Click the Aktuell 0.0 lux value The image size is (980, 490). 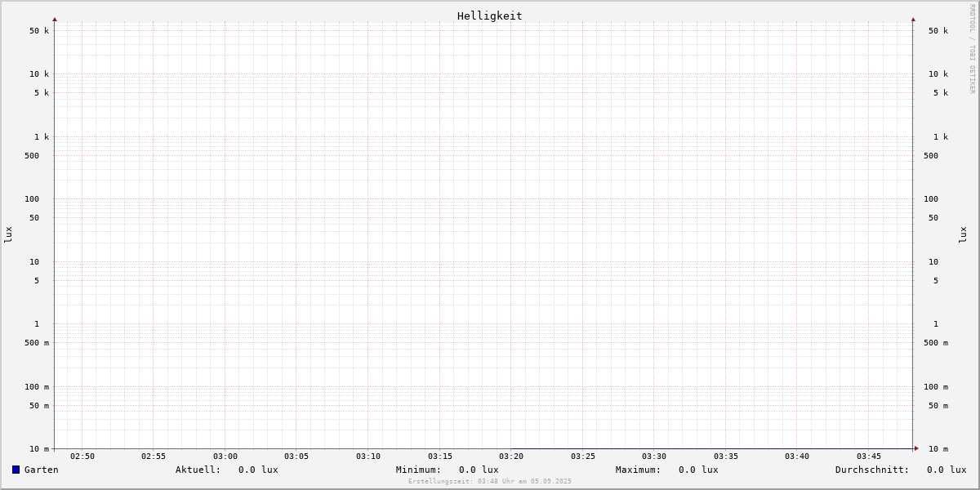tap(258, 470)
